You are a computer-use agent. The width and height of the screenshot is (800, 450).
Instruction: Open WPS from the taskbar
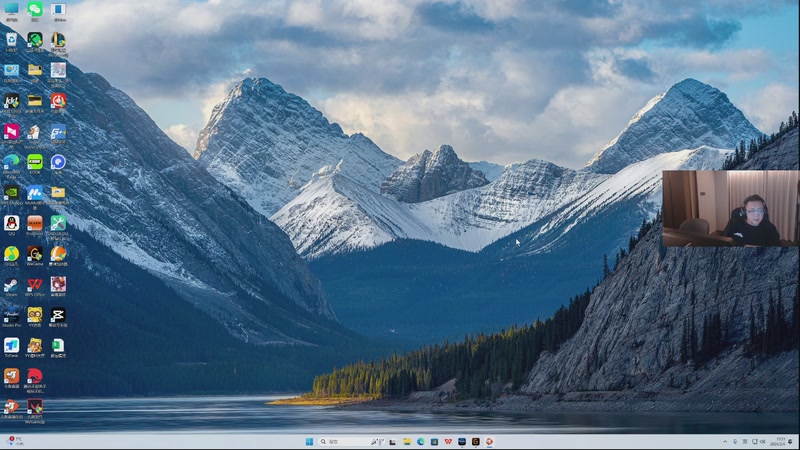click(448, 441)
